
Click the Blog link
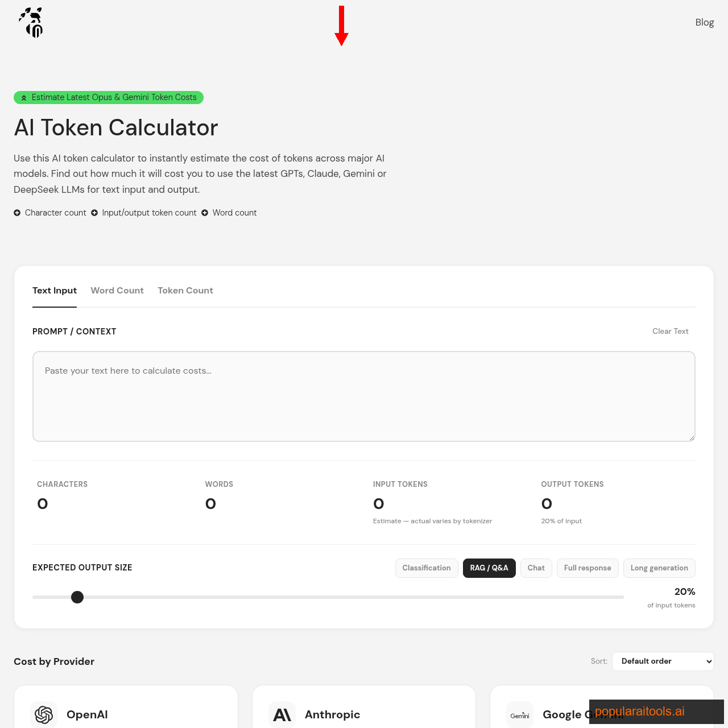[x=704, y=23]
